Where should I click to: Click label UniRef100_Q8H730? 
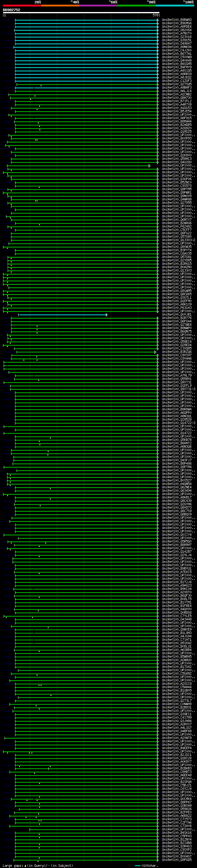pos(177,98)
